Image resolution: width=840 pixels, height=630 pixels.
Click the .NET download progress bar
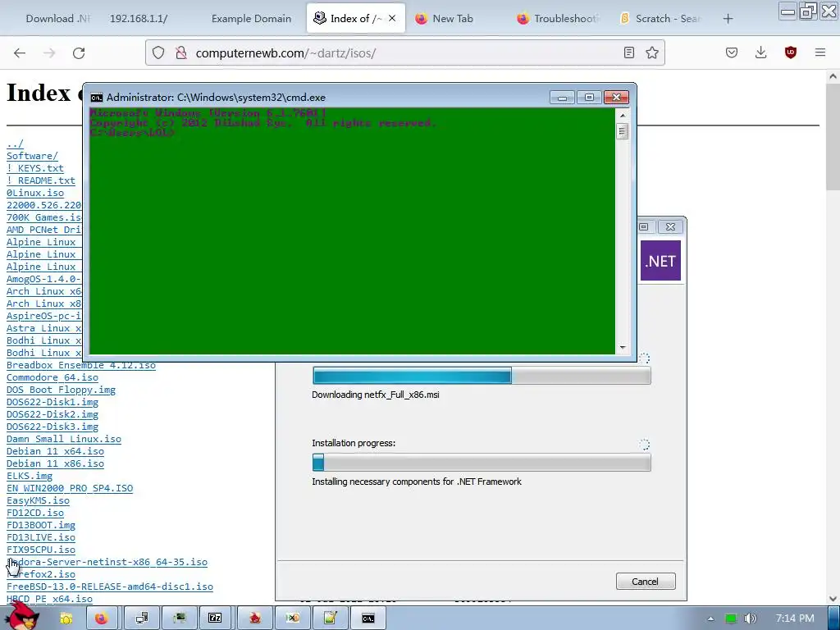pyautogui.click(x=482, y=376)
